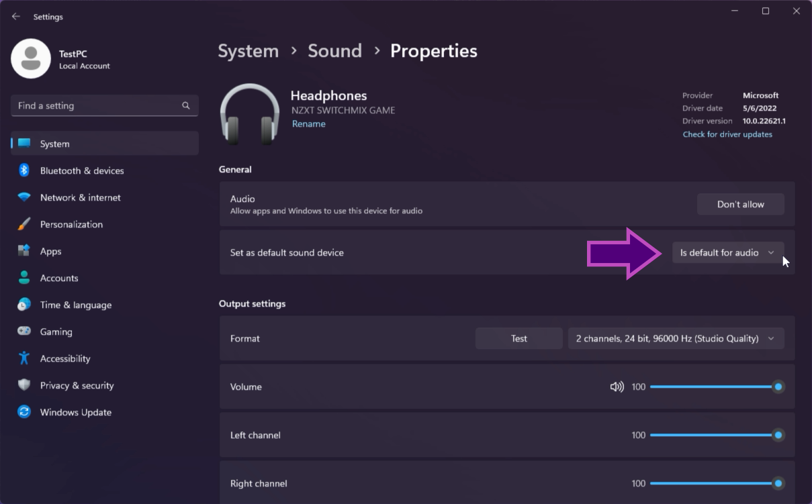
Task: Open the System settings page
Action: (x=105, y=144)
